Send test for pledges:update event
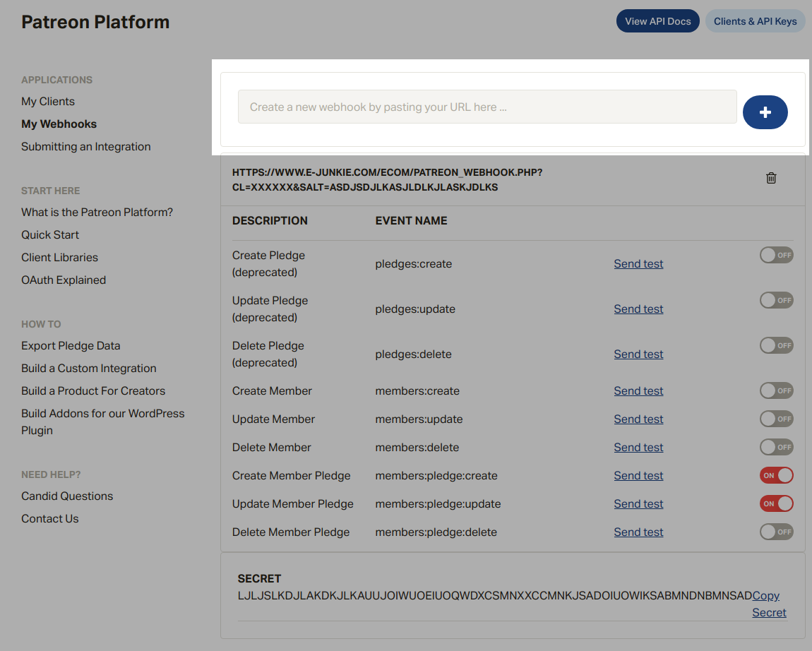 tap(638, 309)
